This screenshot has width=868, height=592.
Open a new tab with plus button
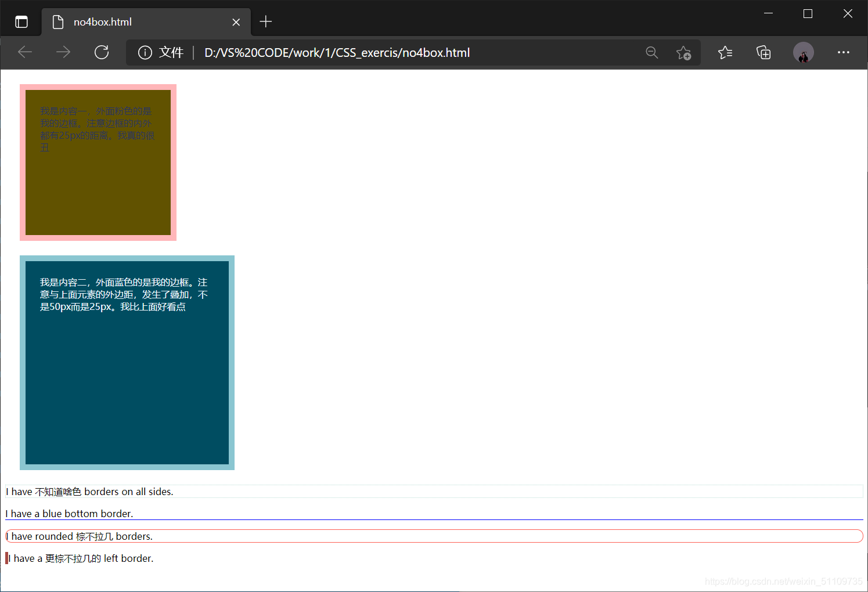click(x=266, y=22)
